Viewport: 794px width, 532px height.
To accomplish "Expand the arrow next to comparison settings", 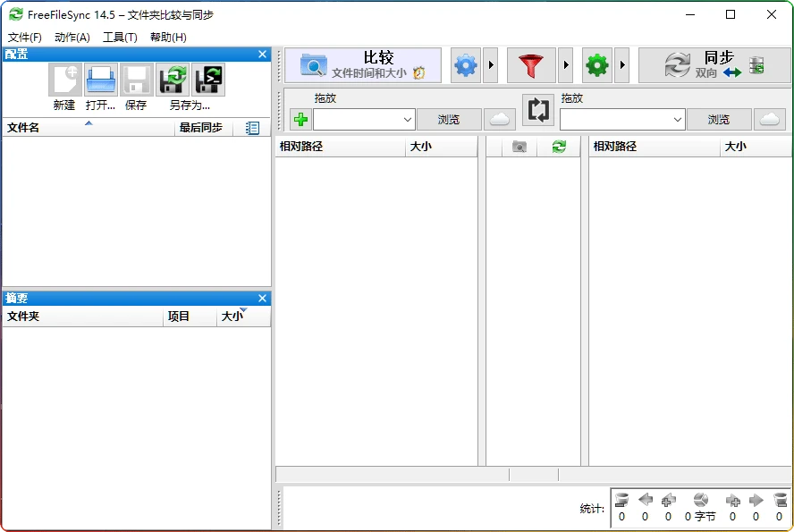I will coord(490,65).
